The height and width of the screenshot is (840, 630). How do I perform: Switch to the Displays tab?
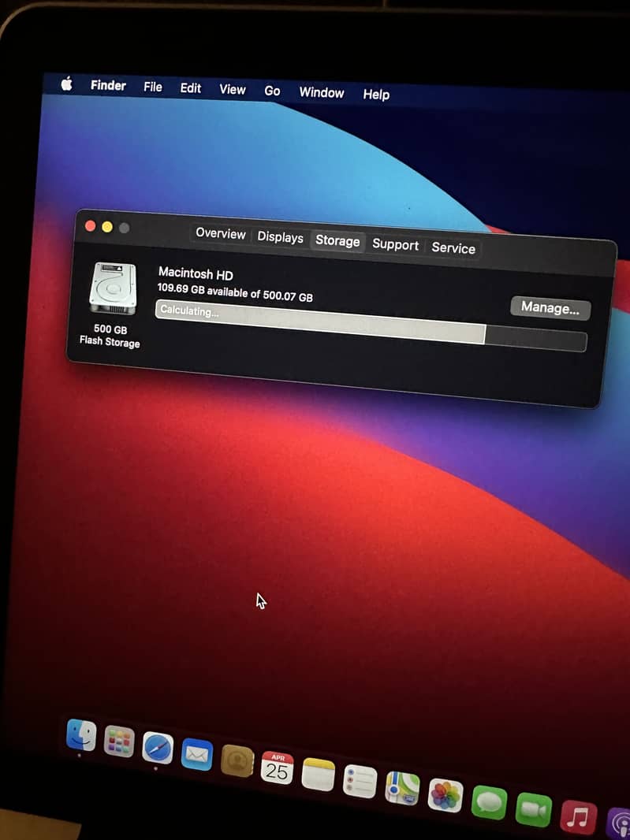tap(280, 237)
